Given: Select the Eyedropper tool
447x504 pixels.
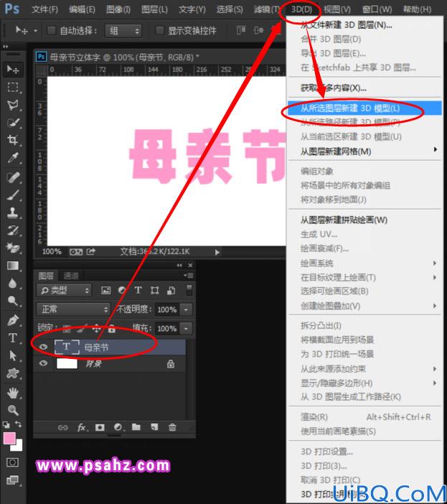Looking at the screenshot, I should 13,158.
